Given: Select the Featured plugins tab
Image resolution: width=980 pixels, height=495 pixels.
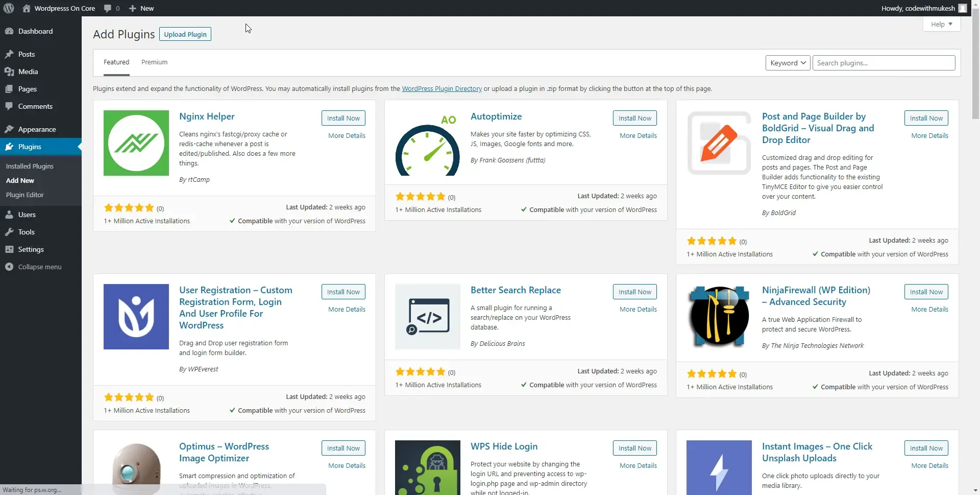Looking at the screenshot, I should (116, 62).
